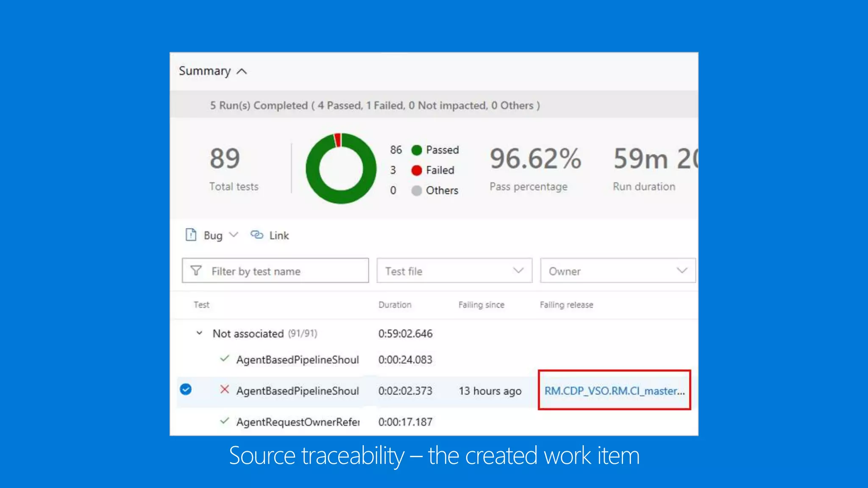Click the red Failed legend dot
The width and height of the screenshot is (868, 488).
tap(417, 170)
